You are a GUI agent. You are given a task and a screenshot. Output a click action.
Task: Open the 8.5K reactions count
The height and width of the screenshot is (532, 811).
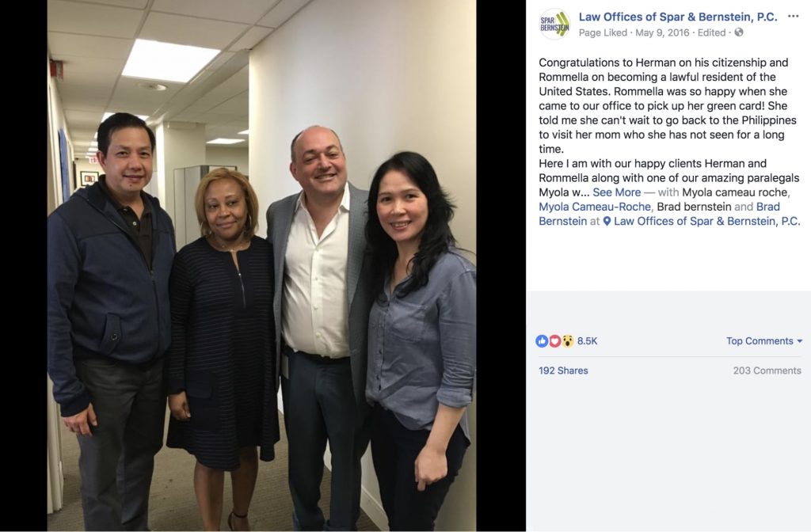[587, 340]
